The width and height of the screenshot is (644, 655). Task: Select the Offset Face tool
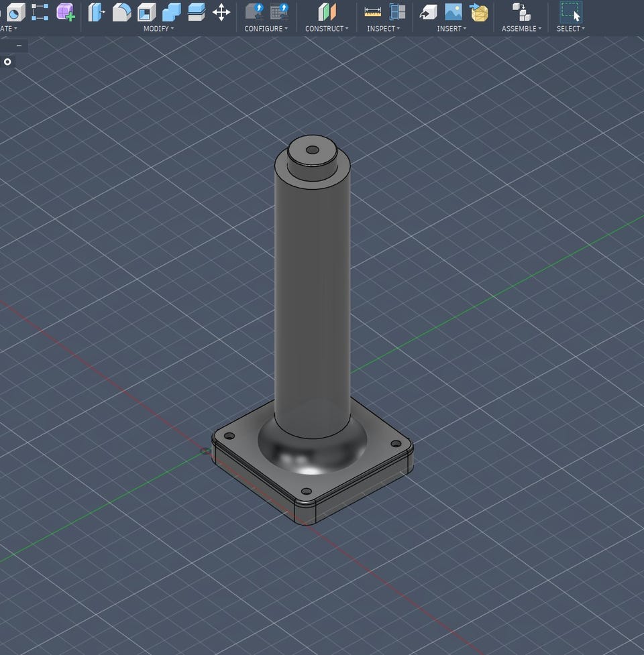click(197, 11)
